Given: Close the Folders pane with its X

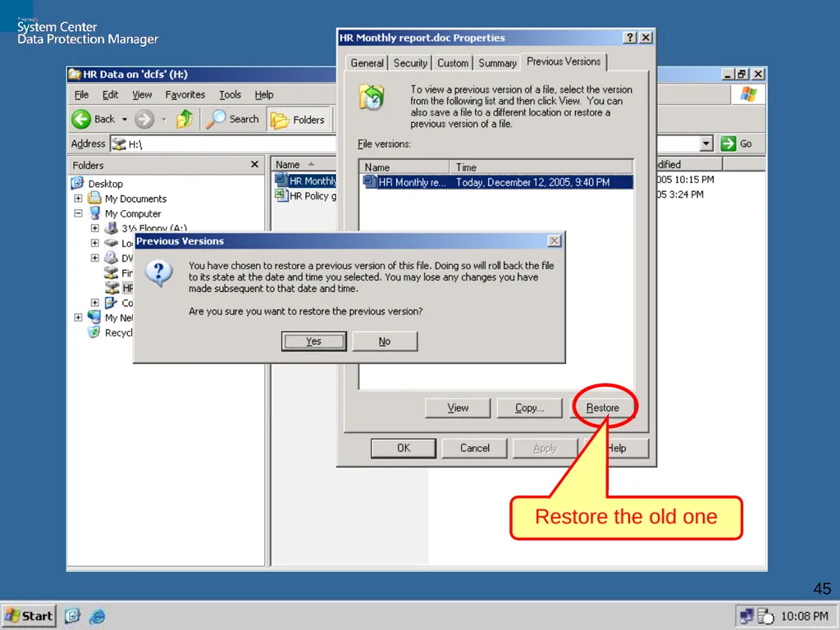Looking at the screenshot, I should coord(254,164).
